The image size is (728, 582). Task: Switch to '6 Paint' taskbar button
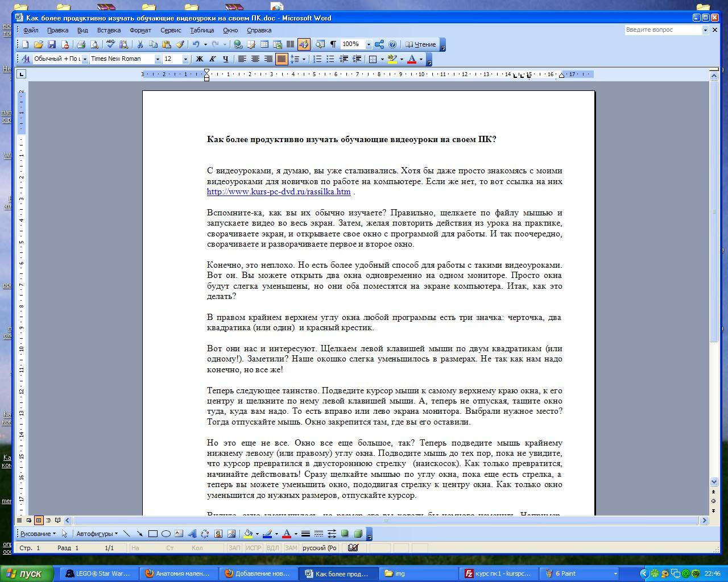[x=580, y=573]
